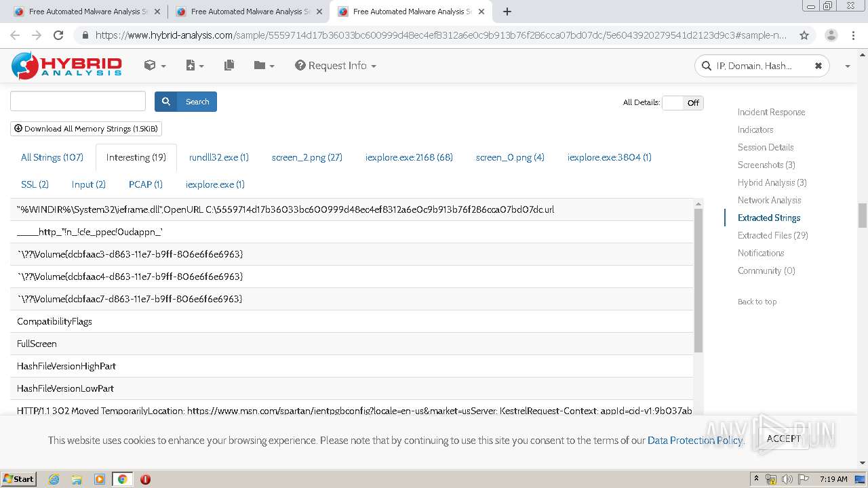Download All Memory Strings

click(x=86, y=128)
